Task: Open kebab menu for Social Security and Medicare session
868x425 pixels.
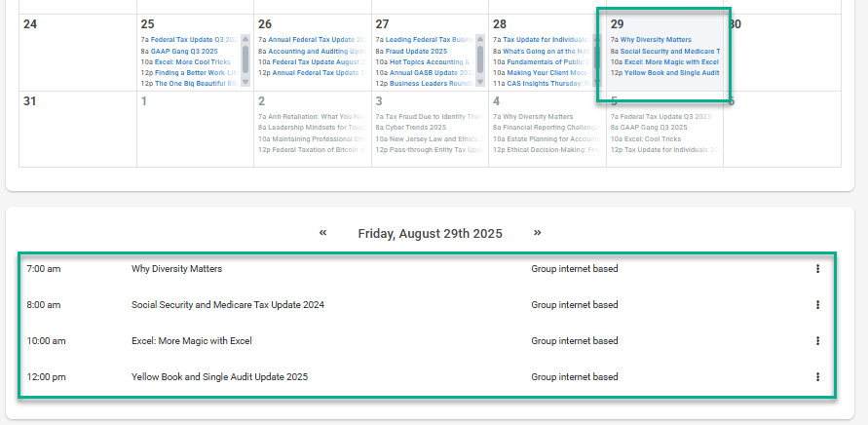Action: (x=817, y=305)
